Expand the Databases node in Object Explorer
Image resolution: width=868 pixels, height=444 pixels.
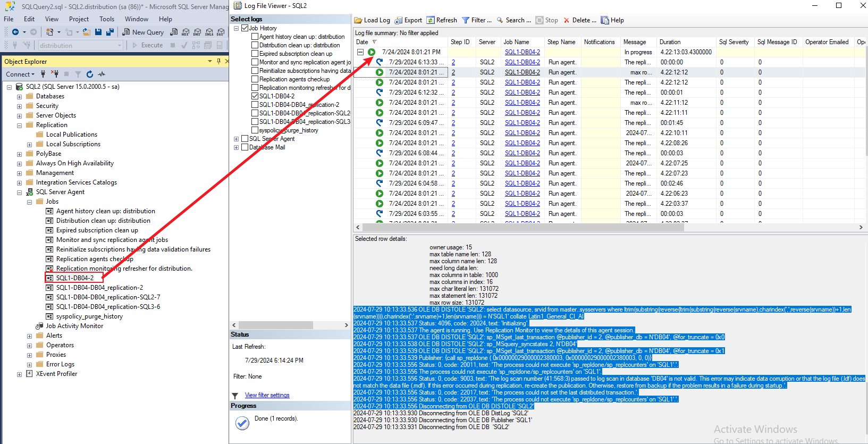pos(20,97)
